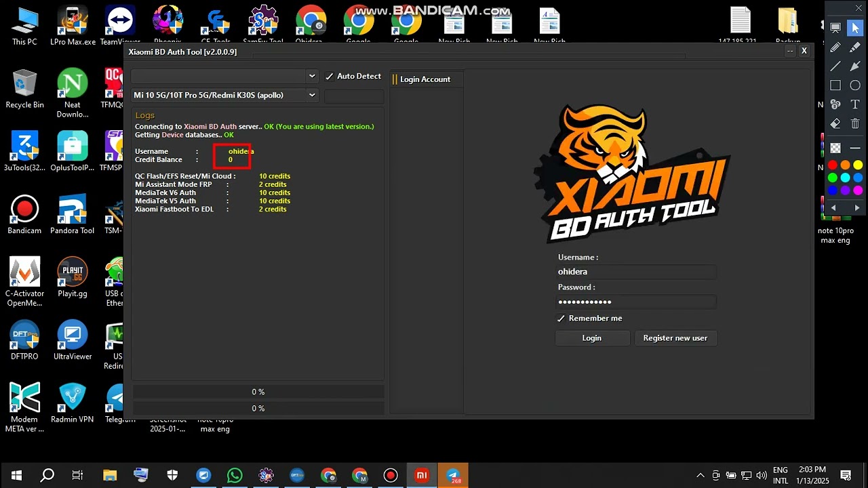868x488 pixels.
Task: Open UltraViewer desktop shortcut
Action: 73,340
